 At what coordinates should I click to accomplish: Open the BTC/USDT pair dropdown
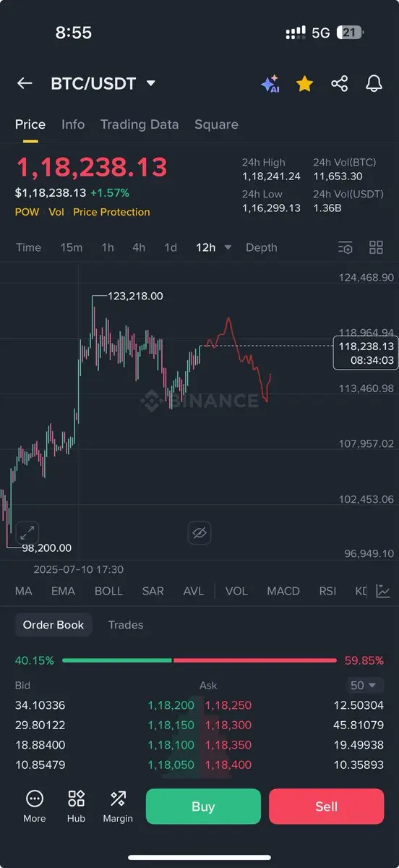pyautogui.click(x=103, y=83)
